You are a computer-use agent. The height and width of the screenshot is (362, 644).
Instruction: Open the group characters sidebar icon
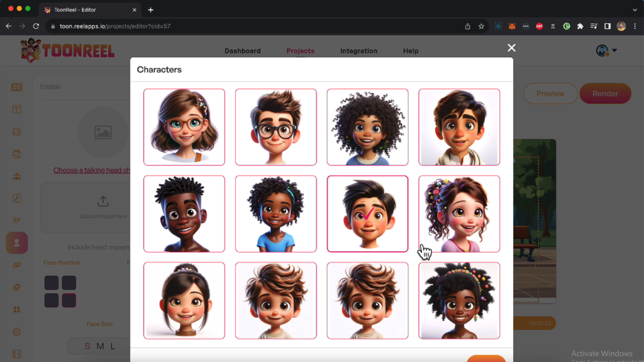coord(17,176)
